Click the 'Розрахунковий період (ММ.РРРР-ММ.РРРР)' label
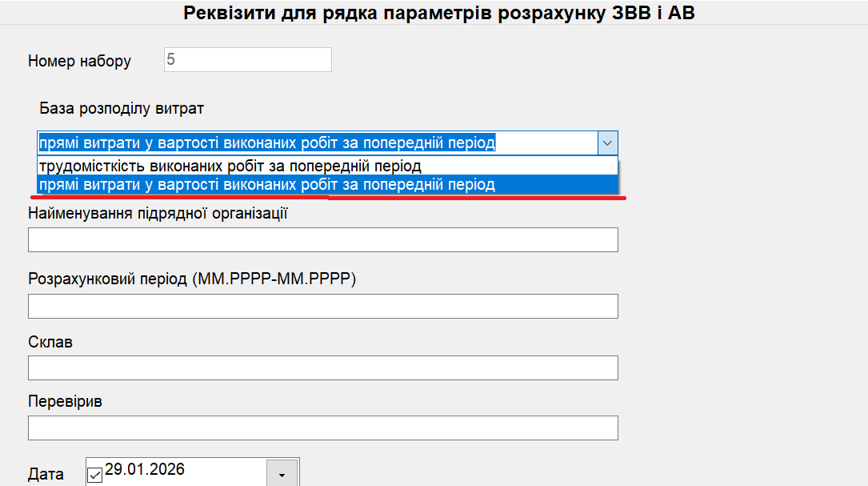The height and width of the screenshot is (486, 868). 192,279
